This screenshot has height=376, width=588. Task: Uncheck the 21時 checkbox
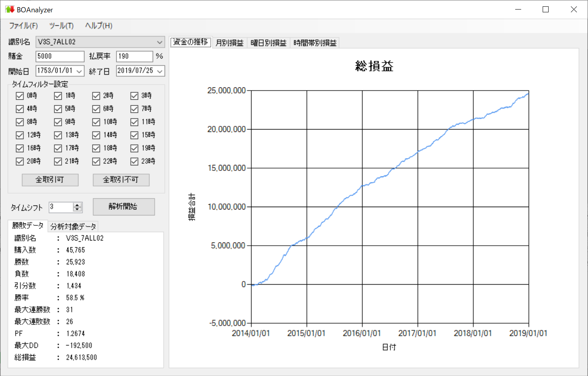point(58,161)
